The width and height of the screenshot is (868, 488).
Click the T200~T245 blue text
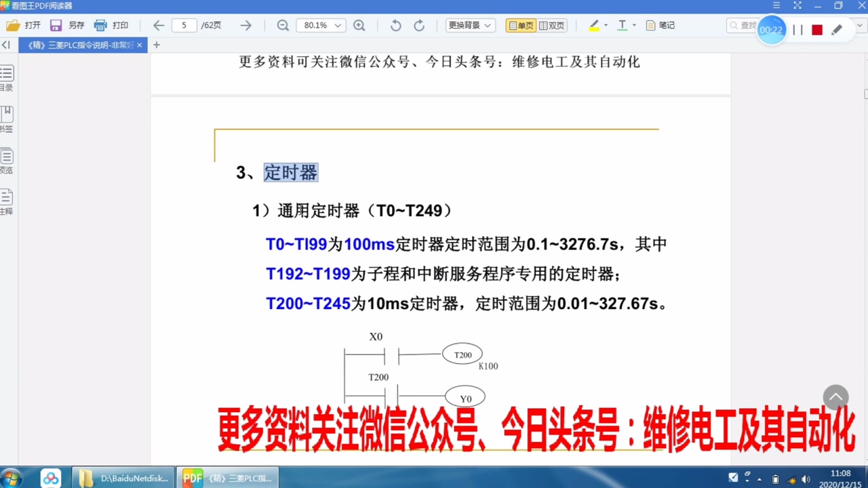point(308,303)
